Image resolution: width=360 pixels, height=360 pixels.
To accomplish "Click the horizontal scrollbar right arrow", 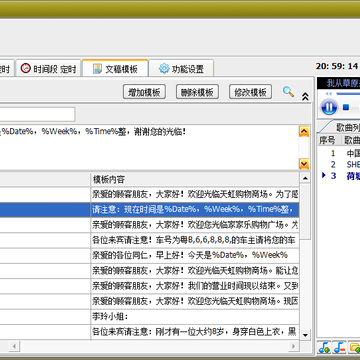I will click(x=293, y=346).
